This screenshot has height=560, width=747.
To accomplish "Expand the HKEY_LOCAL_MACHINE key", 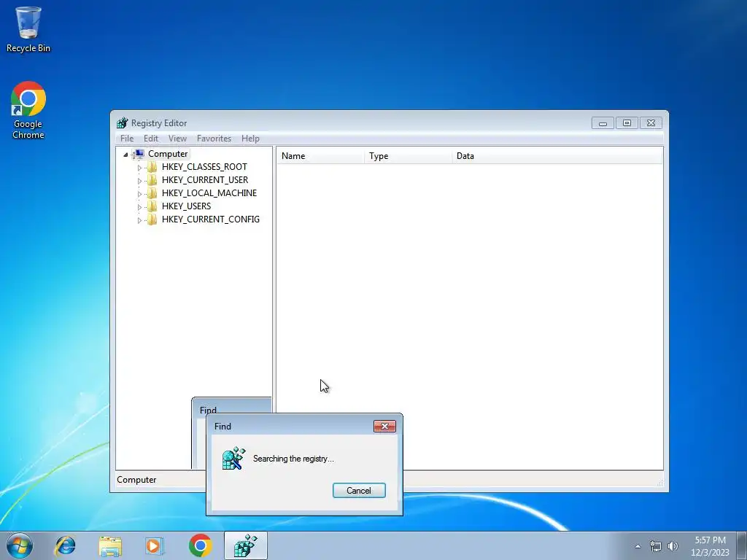I will [139, 194].
